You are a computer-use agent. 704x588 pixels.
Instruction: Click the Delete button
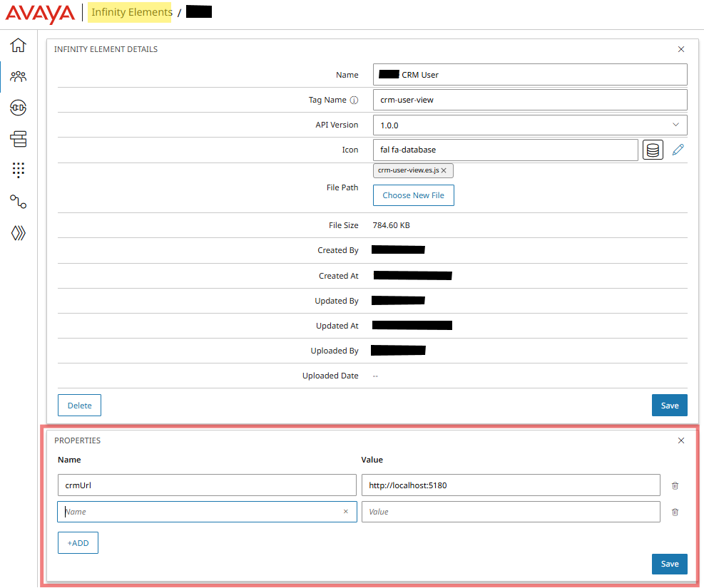coord(79,405)
